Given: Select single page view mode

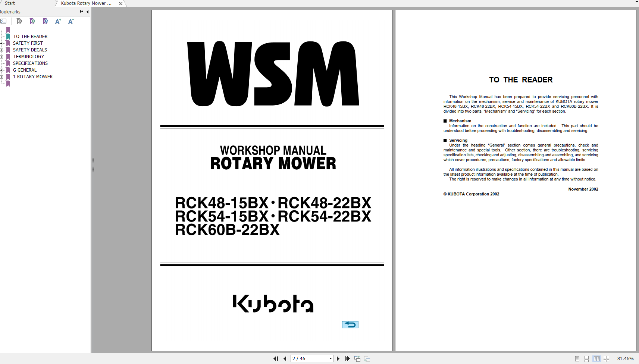Looking at the screenshot, I should click(577, 358).
